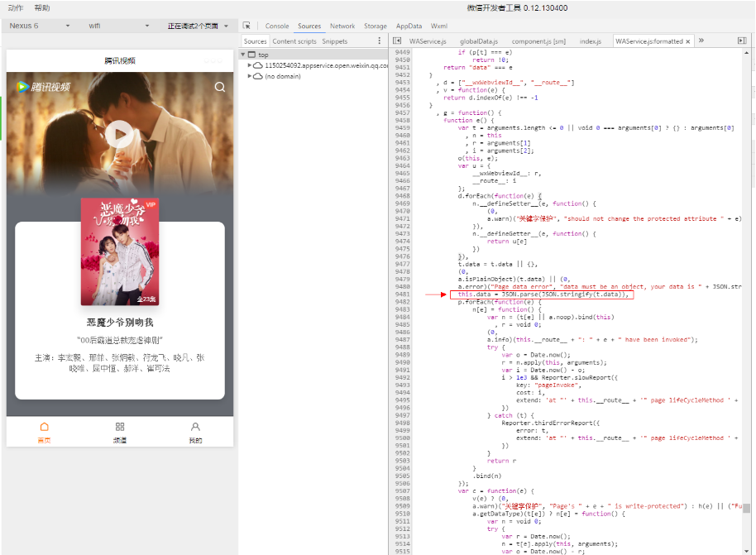Click line number 9468 in the gutter
Screen dimensions: 756x555
pos(402,196)
